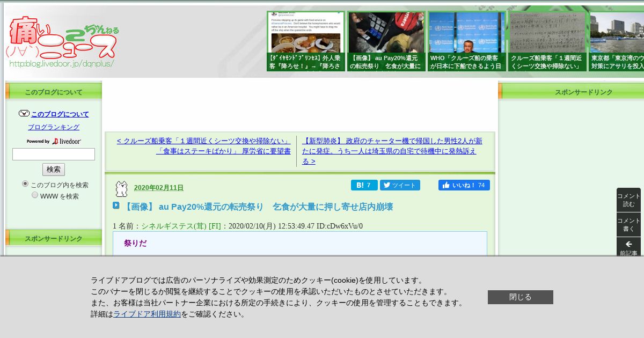Viewport: 644px width, 338px height.
Task: Click the Powered by livedoor logo
Action: click(54, 141)
